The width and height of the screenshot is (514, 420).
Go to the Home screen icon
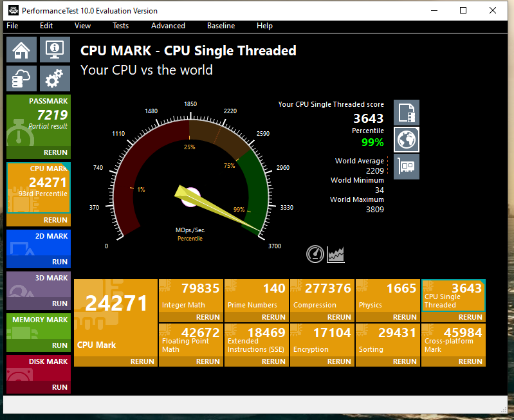22,50
